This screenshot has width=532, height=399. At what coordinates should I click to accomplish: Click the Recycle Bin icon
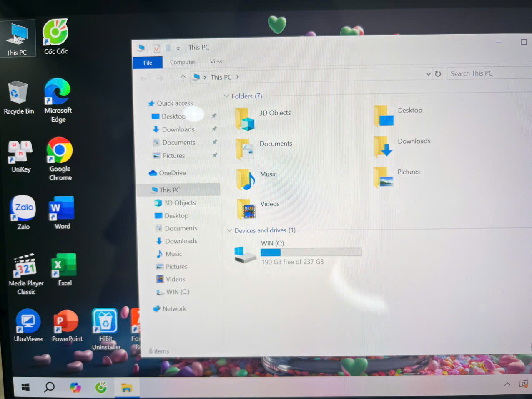18,93
